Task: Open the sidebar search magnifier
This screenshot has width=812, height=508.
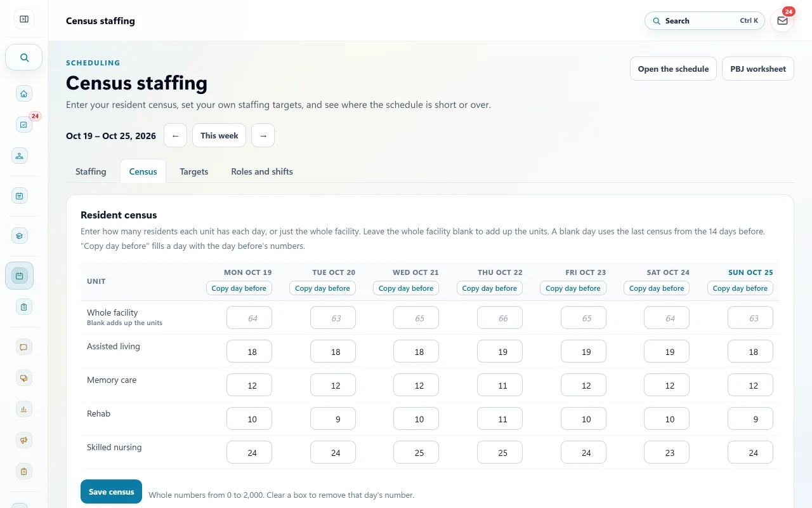Action: click(24, 57)
